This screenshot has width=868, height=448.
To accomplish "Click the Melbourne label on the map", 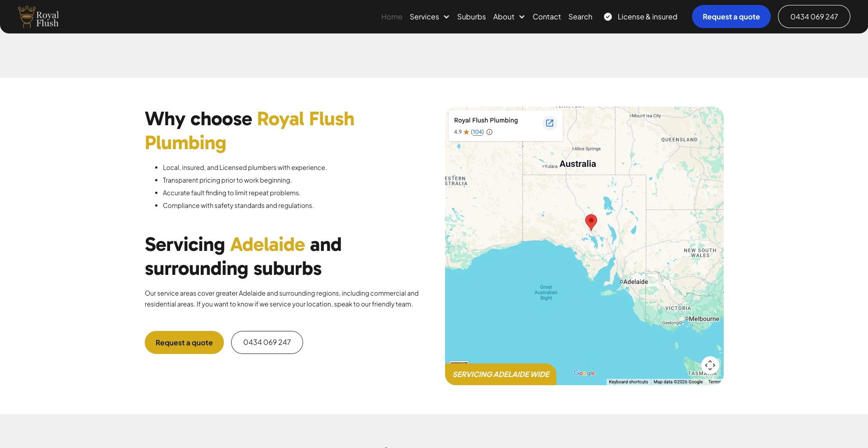I will (x=704, y=319).
